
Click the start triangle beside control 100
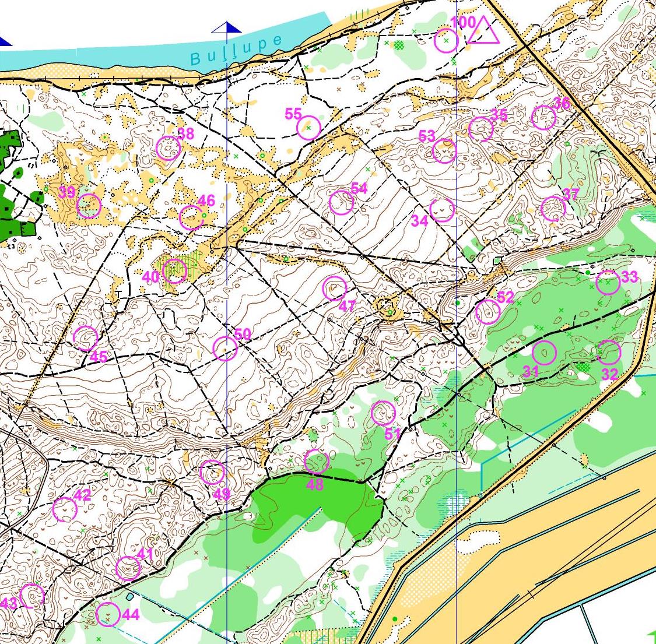pyautogui.click(x=483, y=32)
